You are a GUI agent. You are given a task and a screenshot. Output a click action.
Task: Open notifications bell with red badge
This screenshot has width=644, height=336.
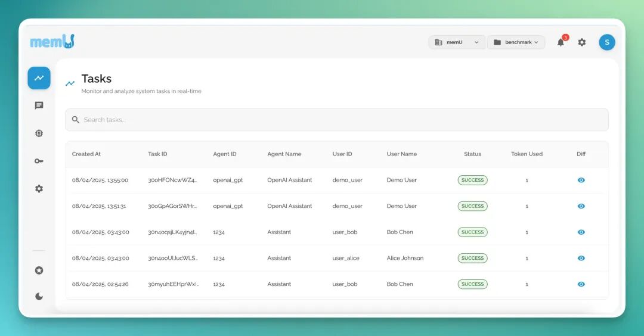pos(561,42)
